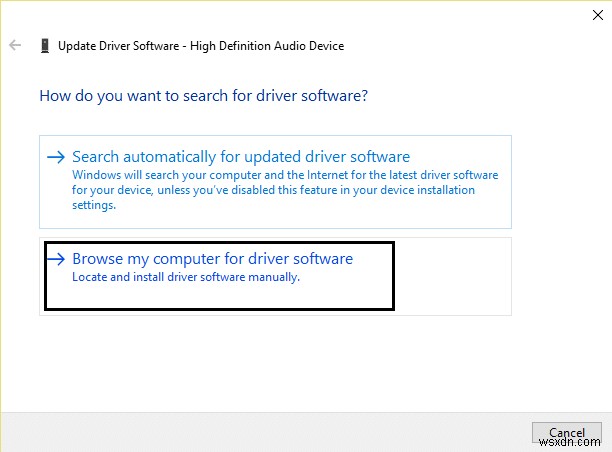Click the audio device icon in the title
The width and height of the screenshot is (612, 452).
pos(45,46)
